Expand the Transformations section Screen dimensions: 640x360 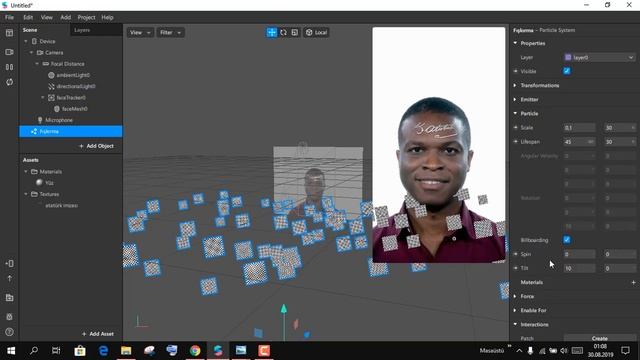515,85
